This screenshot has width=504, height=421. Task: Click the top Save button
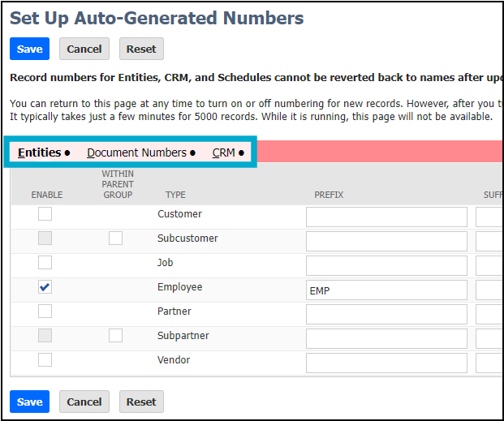click(29, 49)
